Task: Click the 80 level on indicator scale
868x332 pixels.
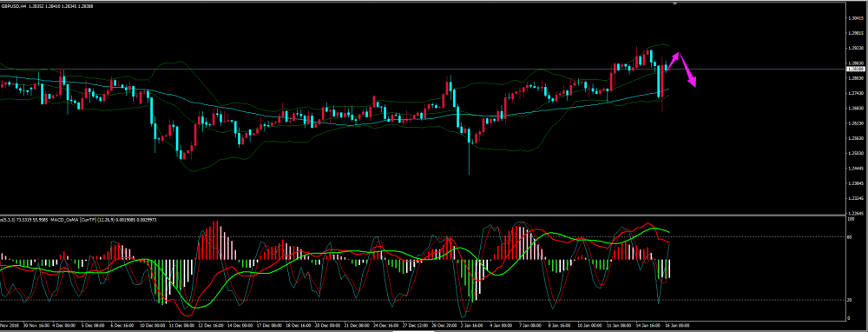Action: 849,237
